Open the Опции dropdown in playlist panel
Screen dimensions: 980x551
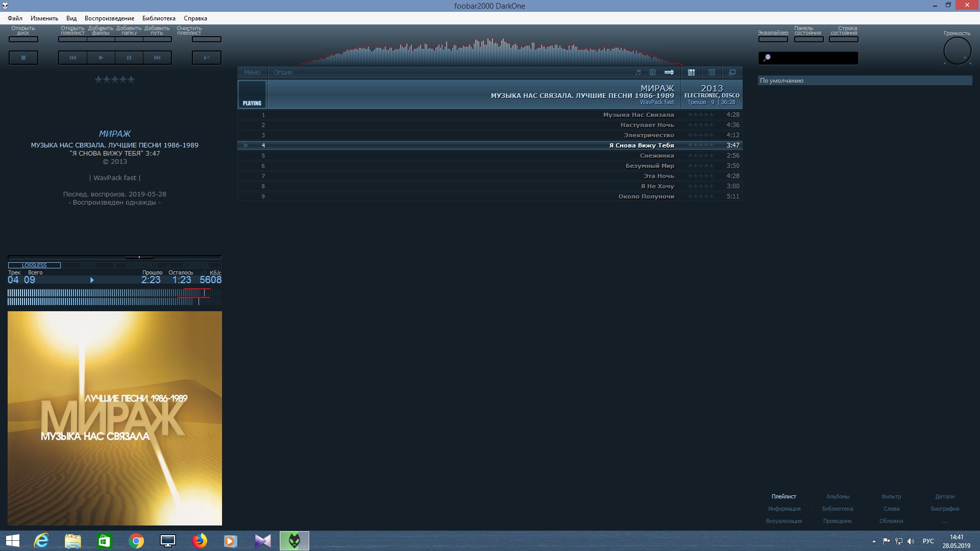tap(283, 72)
